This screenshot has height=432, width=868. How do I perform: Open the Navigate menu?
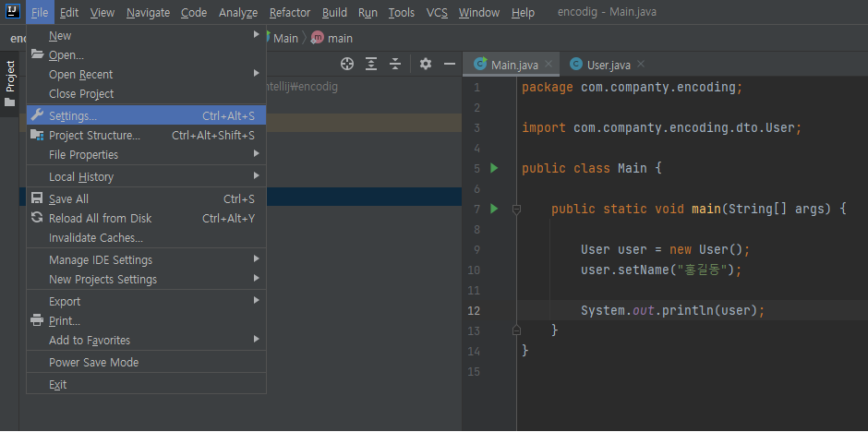148,12
